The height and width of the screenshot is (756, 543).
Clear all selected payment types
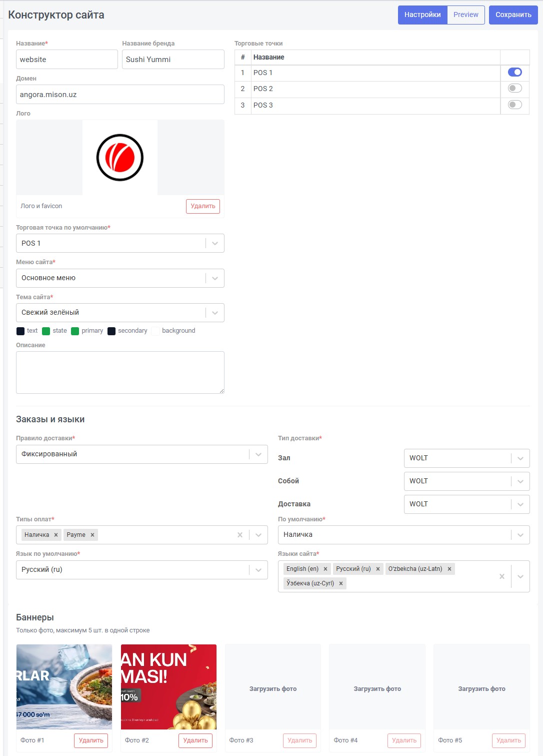(240, 535)
